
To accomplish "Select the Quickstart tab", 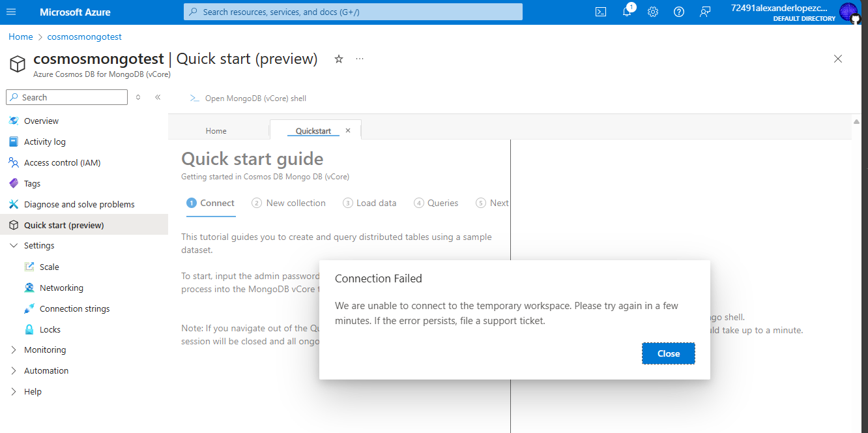I will (x=313, y=130).
